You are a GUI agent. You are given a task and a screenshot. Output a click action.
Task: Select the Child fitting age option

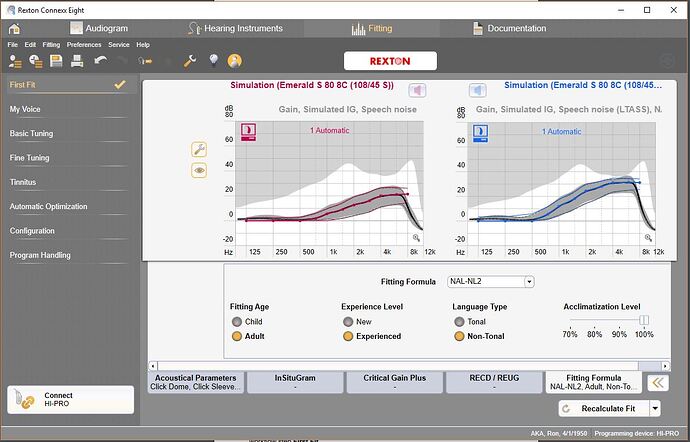pyautogui.click(x=237, y=322)
